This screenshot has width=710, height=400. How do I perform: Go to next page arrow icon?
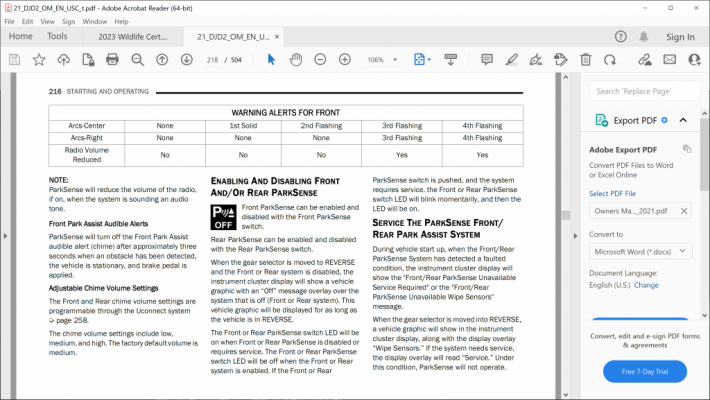pos(187,59)
